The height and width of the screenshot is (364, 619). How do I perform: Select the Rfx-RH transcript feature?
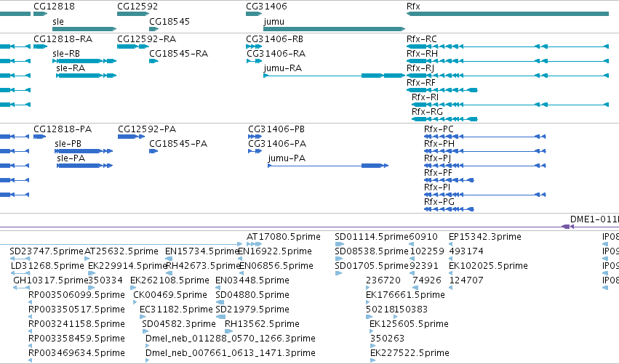(x=508, y=61)
